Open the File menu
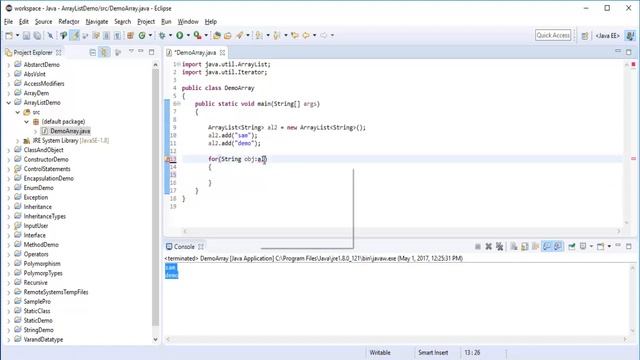Image resolution: width=640 pixels, height=360 pixels. point(8,22)
